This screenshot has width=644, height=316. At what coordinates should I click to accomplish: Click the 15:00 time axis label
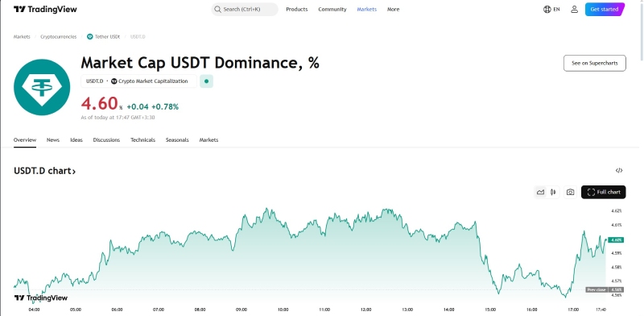coord(490,310)
